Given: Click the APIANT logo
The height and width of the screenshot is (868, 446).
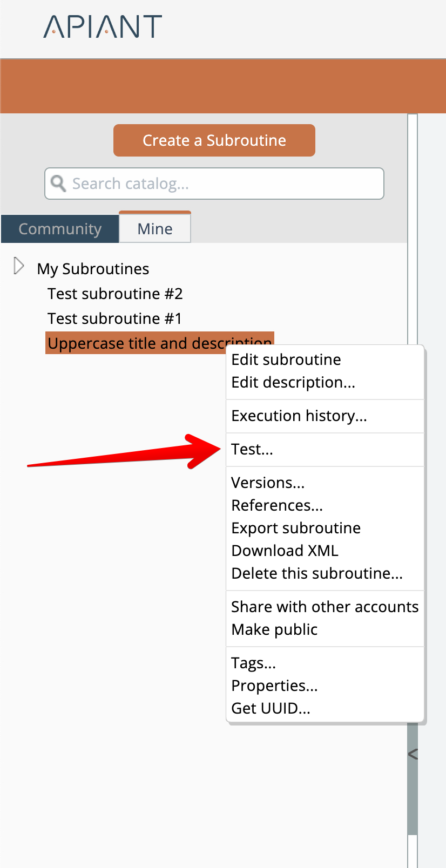Looking at the screenshot, I should point(103,26).
